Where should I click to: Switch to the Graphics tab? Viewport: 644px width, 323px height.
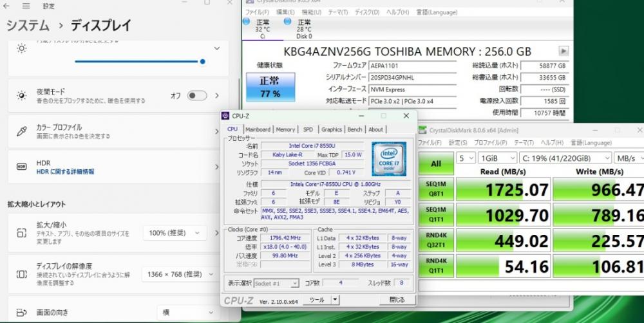332,129
